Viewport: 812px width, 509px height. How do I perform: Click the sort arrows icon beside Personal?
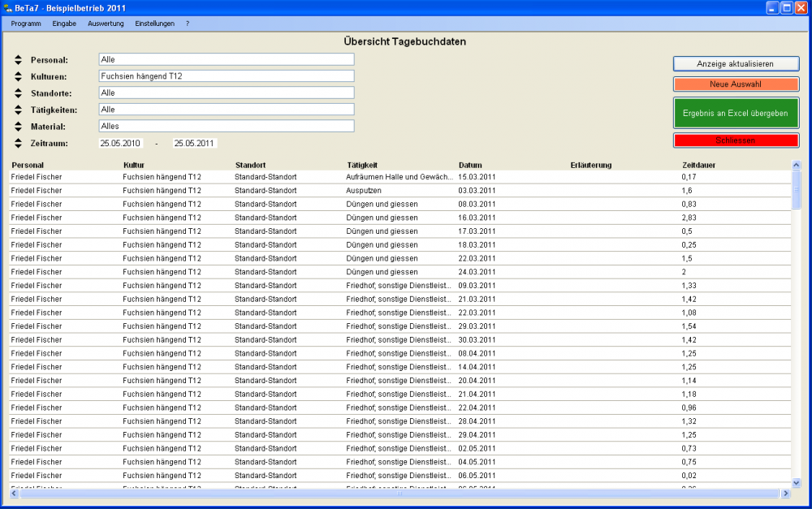[x=19, y=60]
